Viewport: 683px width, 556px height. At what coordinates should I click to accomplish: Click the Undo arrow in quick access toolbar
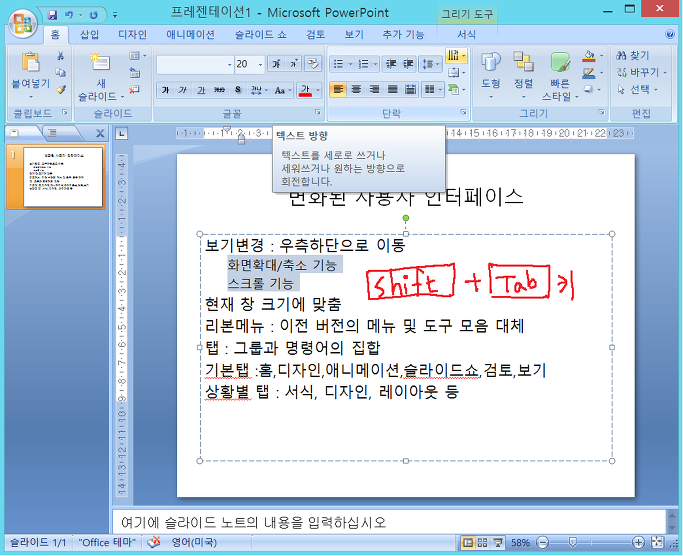point(69,15)
